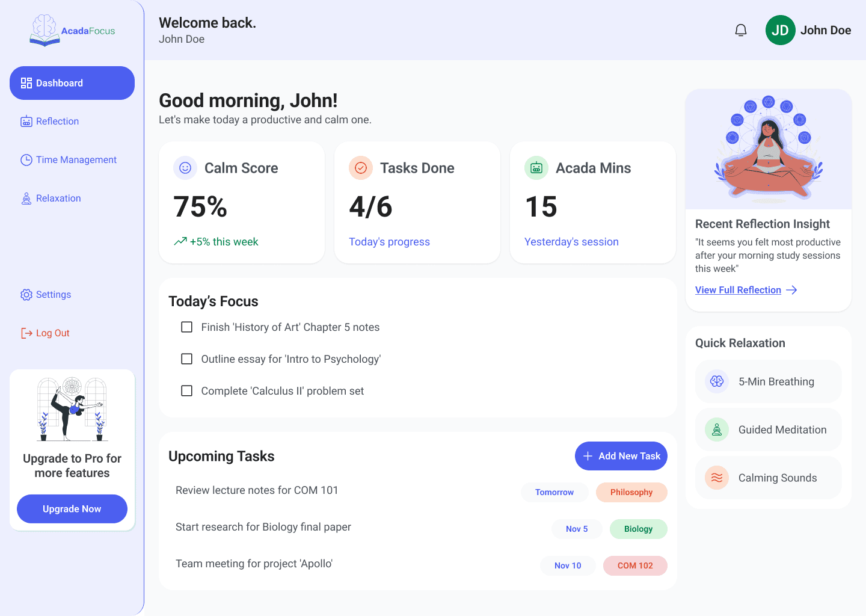This screenshot has height=616, width=866.
Task: Click Today's progress link
Action: point(389,242)
